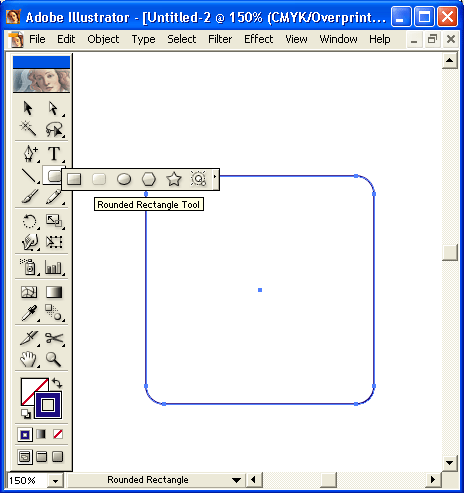Switch to Full Screen Mode
The width and height of the screenshot is (464, 493).
tap(58, 457)
